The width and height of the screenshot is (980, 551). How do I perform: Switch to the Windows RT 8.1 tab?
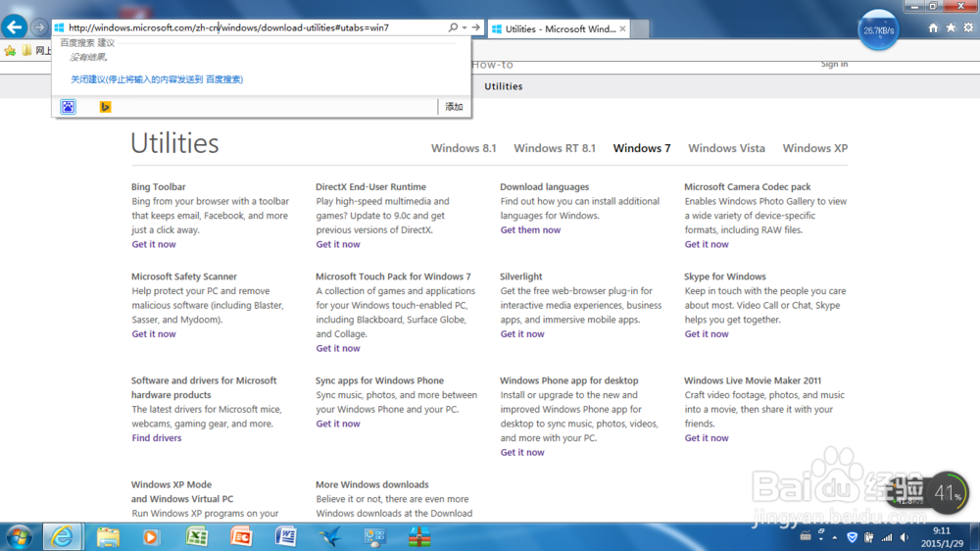555,148
